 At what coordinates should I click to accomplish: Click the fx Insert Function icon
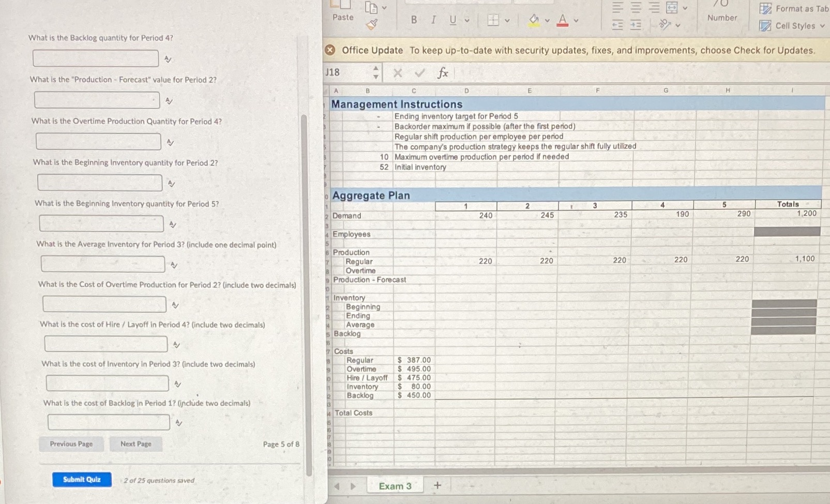pyautogui.click(x=443, y=73)
